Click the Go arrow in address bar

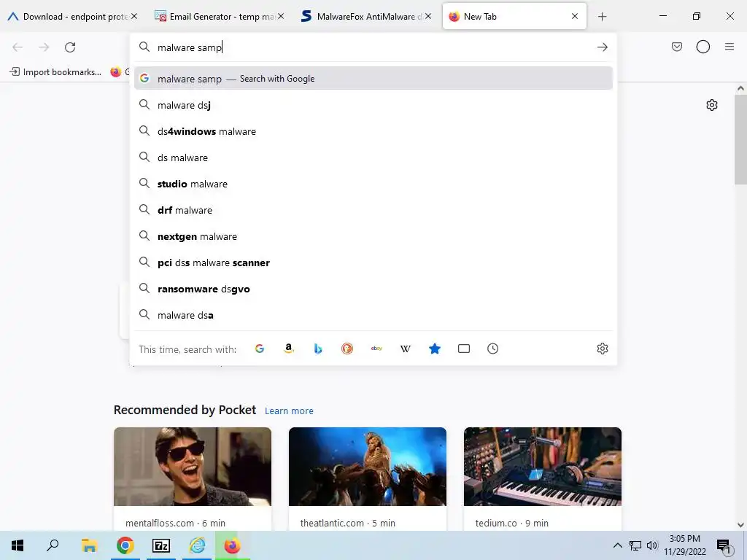(x=602, y=47)
